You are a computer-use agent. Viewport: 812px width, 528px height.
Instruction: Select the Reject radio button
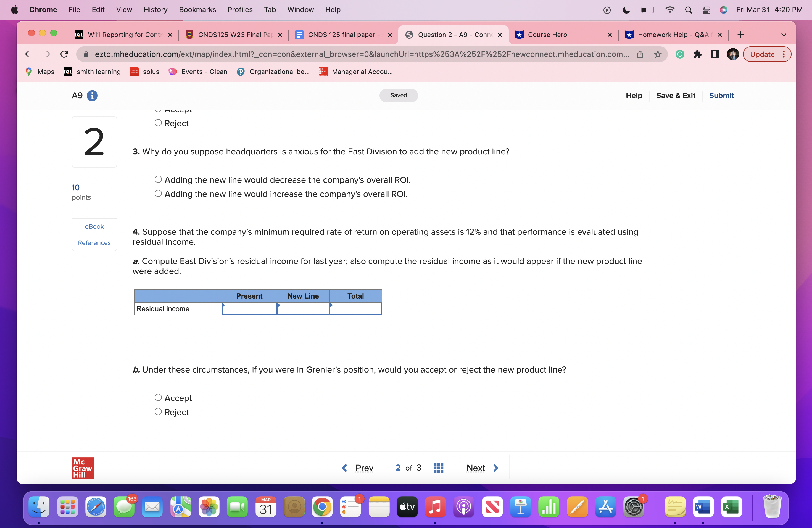point(158,412)
